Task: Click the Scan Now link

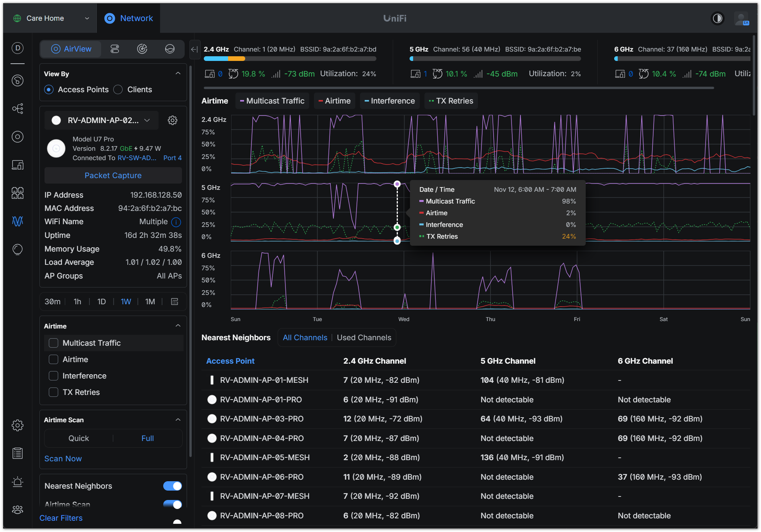Action: (x=63, y=459)
